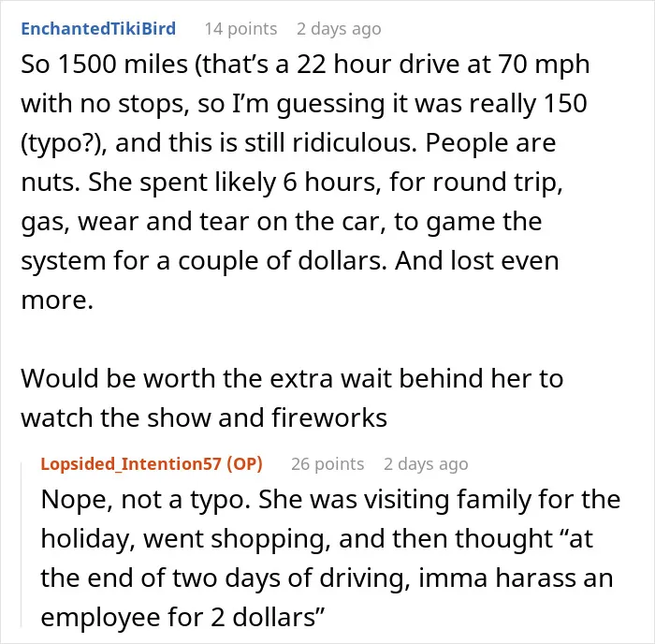
Task: Click the 14 points score
Action: pos(240,29)
